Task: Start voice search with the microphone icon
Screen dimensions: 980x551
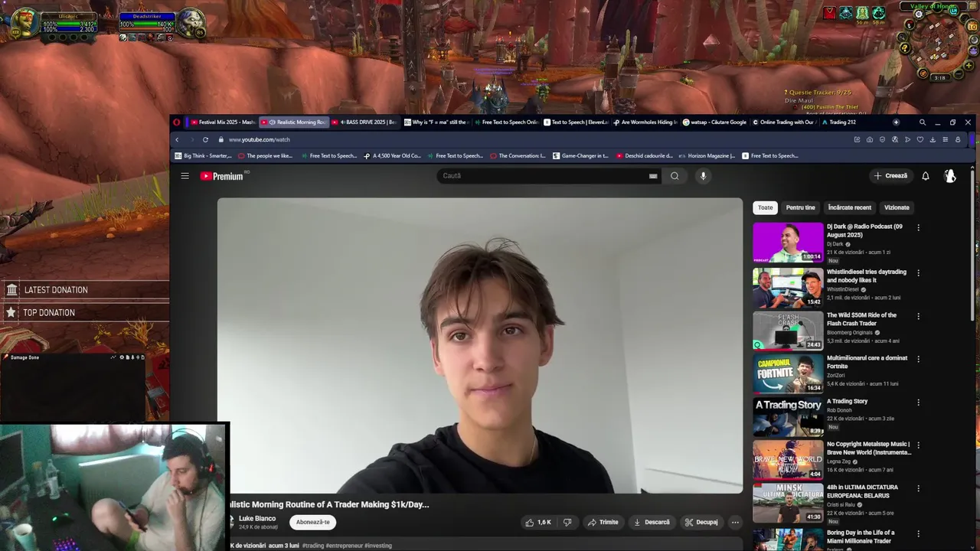Action: 703,176
